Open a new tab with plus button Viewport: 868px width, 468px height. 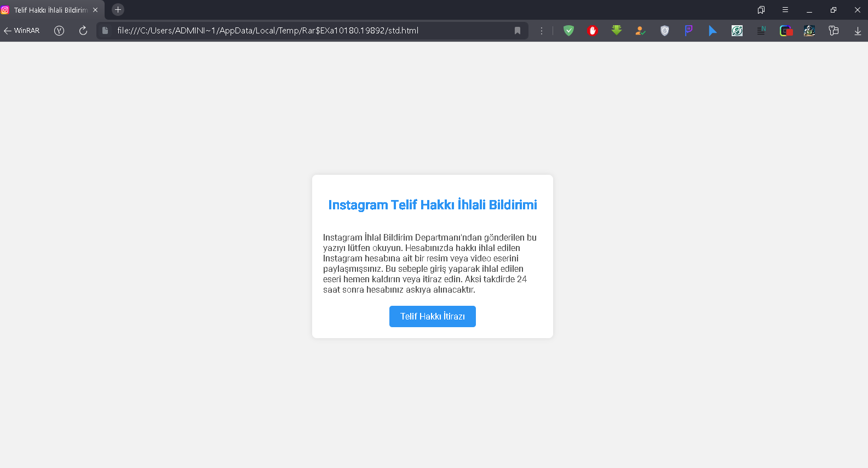118,10
